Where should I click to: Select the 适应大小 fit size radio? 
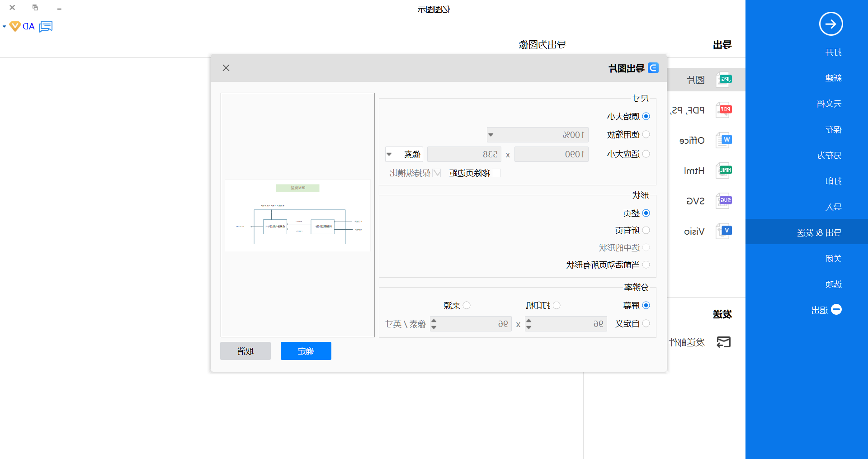(646, 154)
